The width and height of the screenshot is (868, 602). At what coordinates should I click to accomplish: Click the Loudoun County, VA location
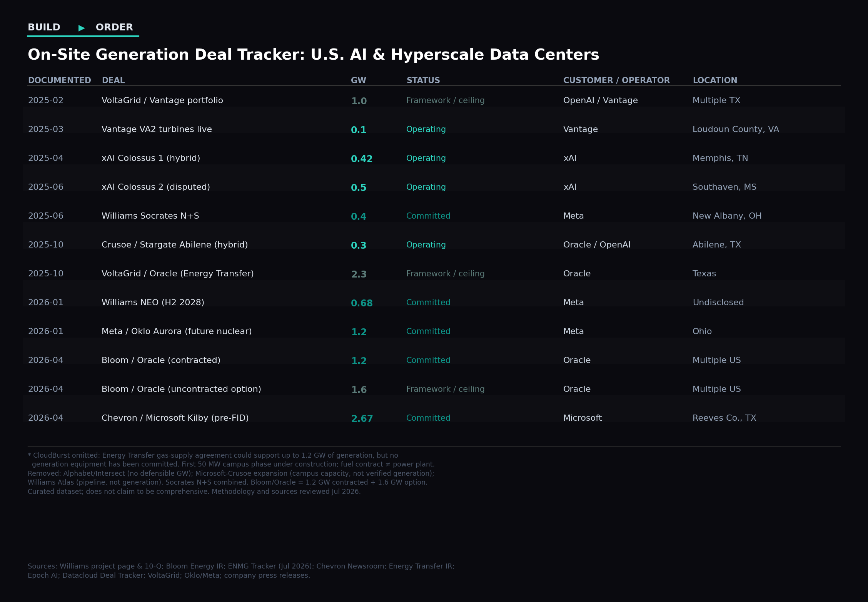click(736, 129)
